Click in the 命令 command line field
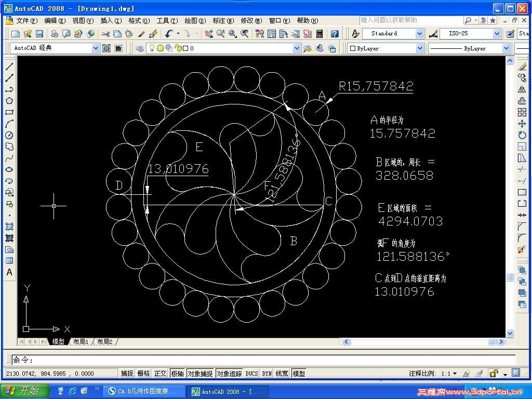532x399 pixels. [x=263, y=360]
